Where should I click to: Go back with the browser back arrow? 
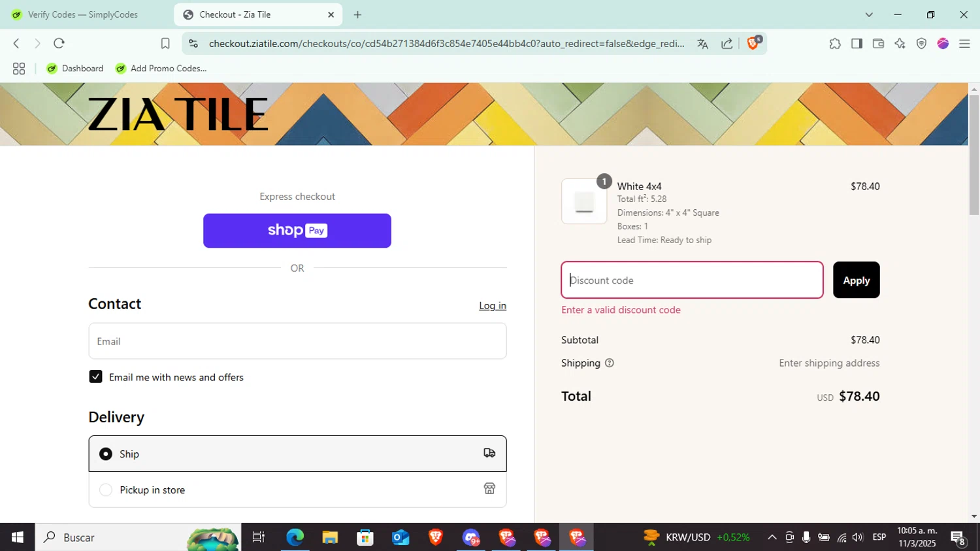point(16,43)
